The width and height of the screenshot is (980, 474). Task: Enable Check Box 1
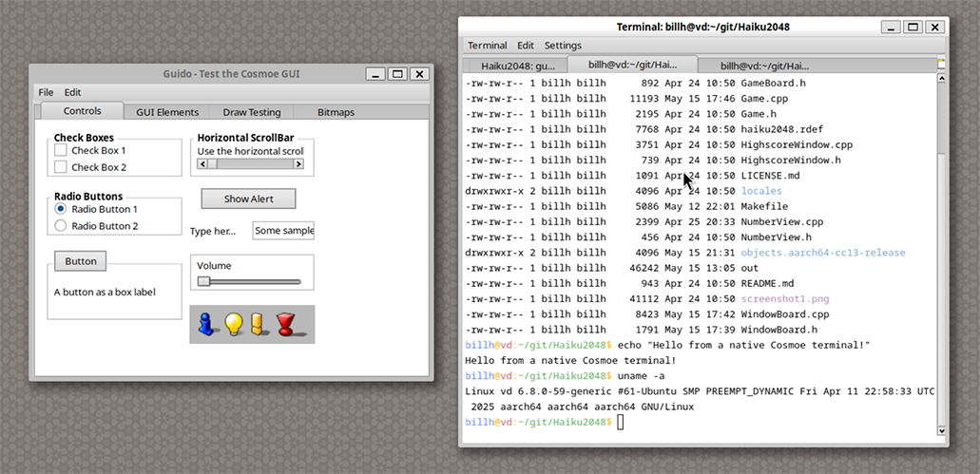tap(61, 150)
